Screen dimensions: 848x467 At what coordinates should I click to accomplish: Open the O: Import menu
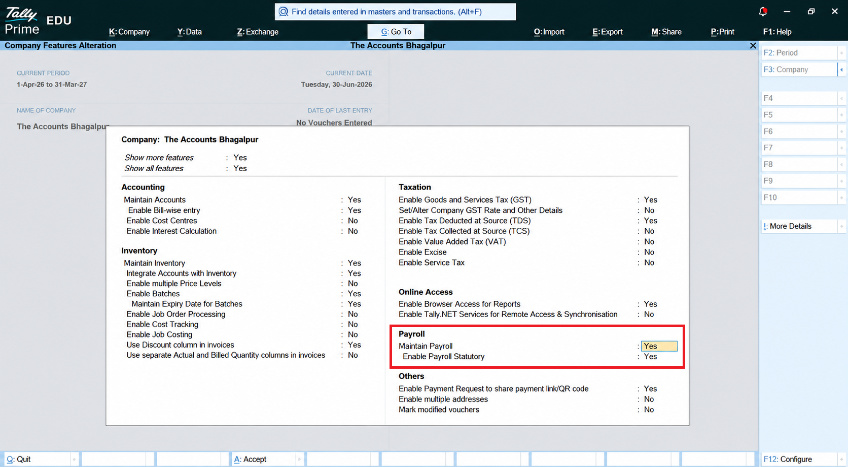pos(549,32)
